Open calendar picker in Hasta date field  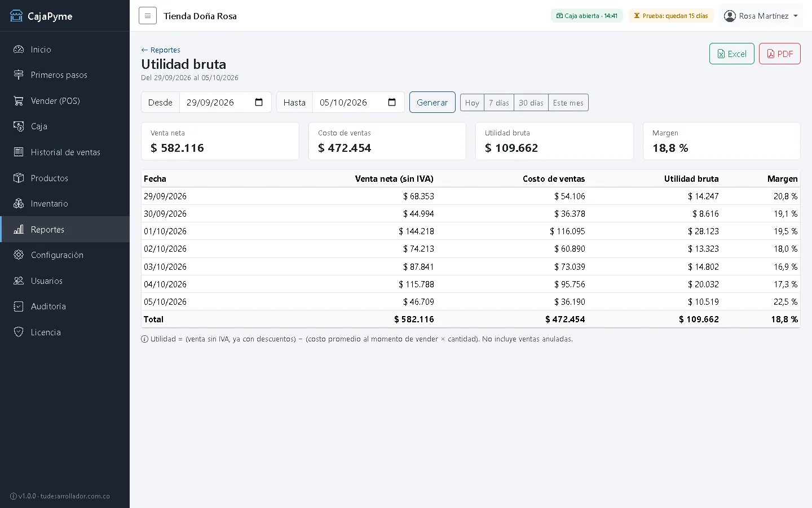click(392, 102)
